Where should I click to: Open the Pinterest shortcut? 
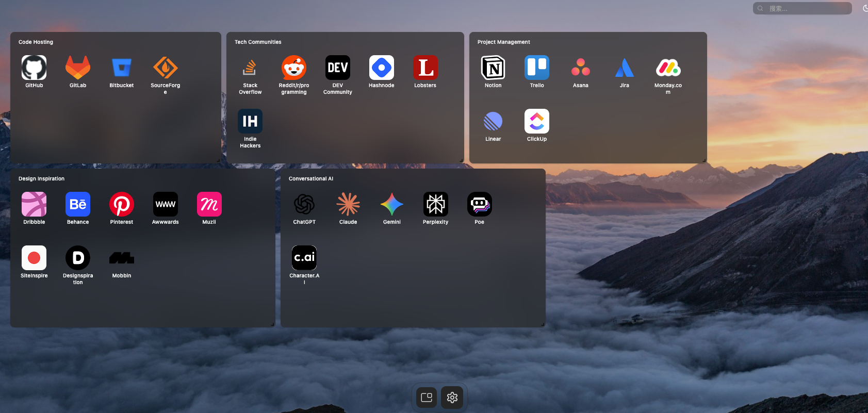[x=122, y=204]
